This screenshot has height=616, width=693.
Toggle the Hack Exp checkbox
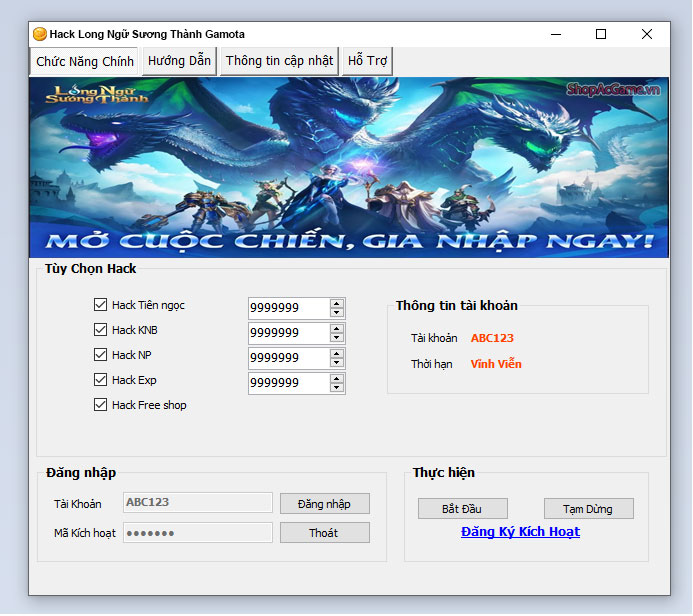(x=100, y=380)
